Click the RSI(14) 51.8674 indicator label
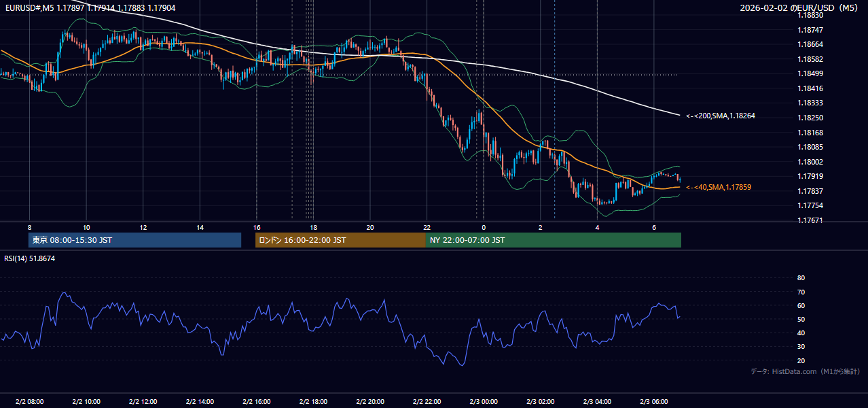Screen dimensions: 868x408 [30, 258]
